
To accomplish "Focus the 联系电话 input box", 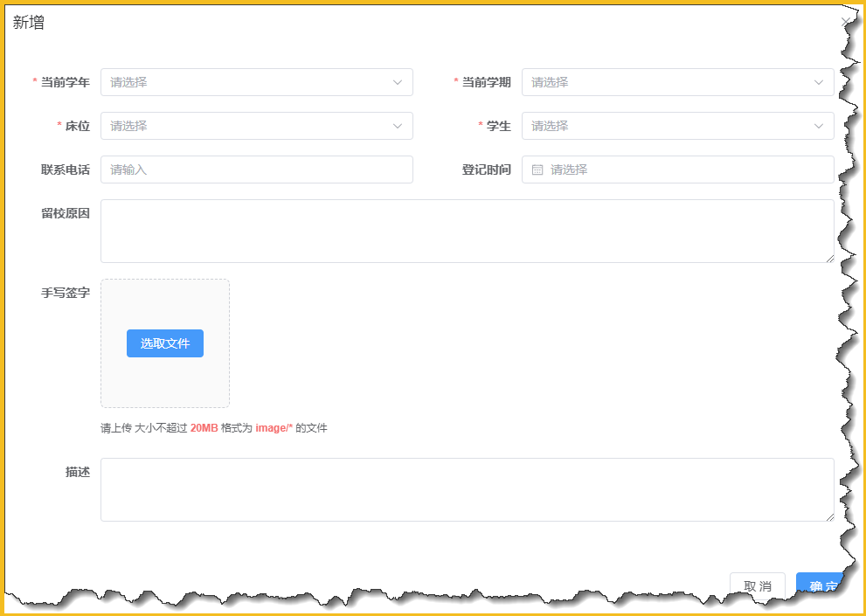I will (256, 170).
